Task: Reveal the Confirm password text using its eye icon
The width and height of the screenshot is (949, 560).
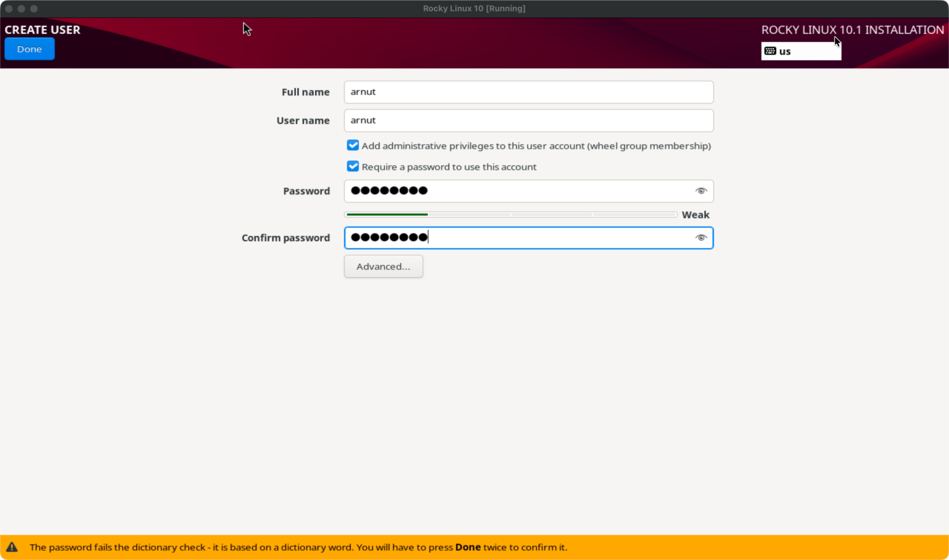Action: 701,238
